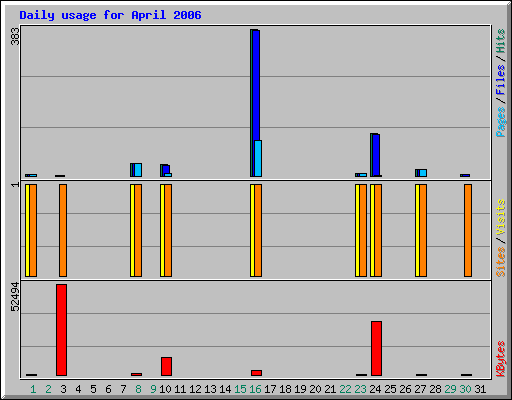
Task: Click the cyan Pages bar for day 23
Action: (363, 175)
